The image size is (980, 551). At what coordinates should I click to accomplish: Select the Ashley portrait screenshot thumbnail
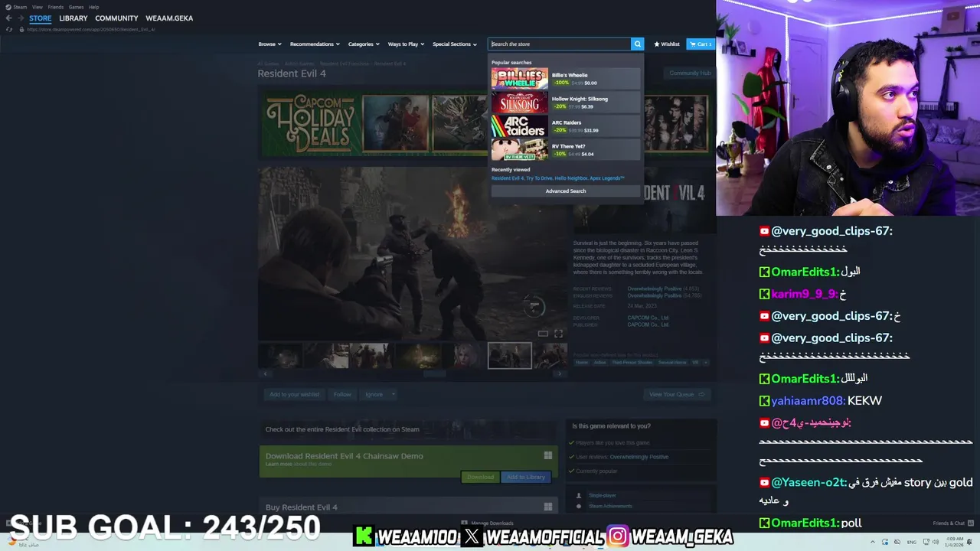coord(466,356)
